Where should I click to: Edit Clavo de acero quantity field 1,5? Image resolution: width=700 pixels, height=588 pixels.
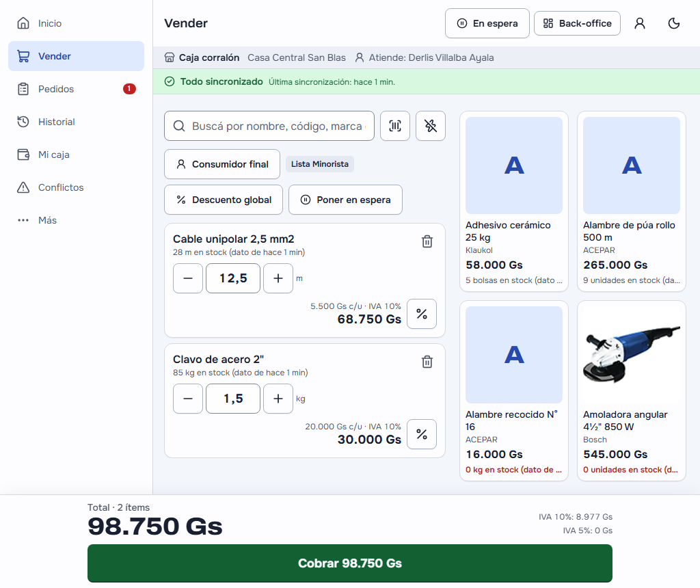(233, 399)
